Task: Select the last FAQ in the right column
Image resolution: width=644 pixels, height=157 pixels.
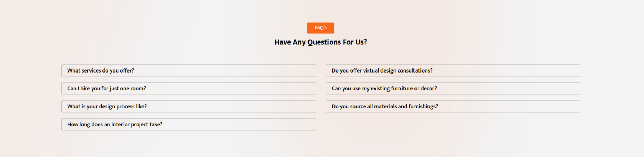Action: point(453,106)
